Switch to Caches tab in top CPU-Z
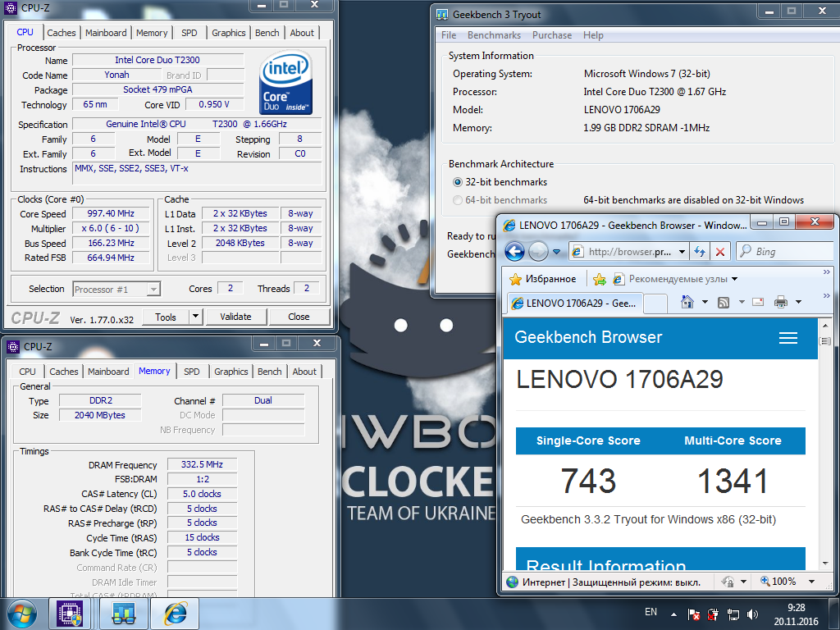840x630 pixels. click(62, 33)
